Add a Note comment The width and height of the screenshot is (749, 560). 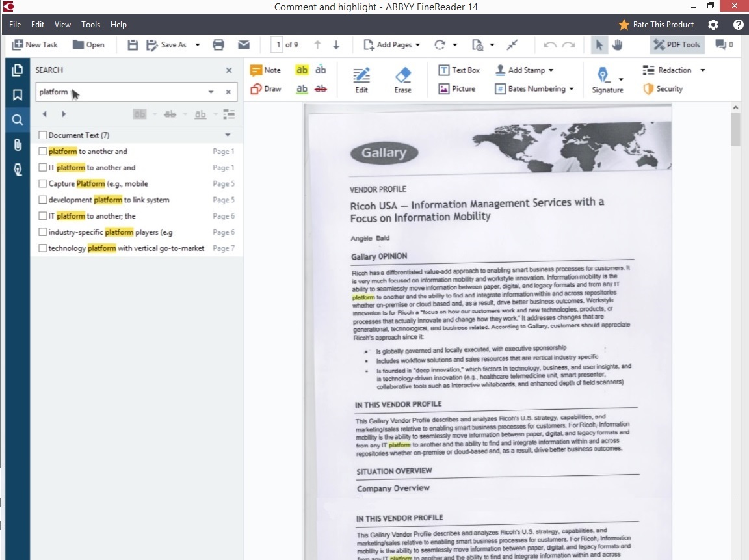(x=265, y=70)
